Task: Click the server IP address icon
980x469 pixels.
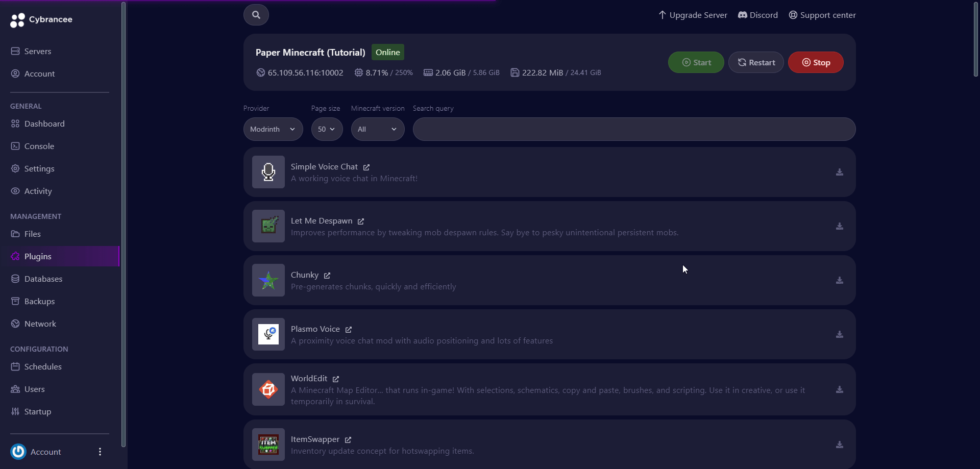Action: 261,72
